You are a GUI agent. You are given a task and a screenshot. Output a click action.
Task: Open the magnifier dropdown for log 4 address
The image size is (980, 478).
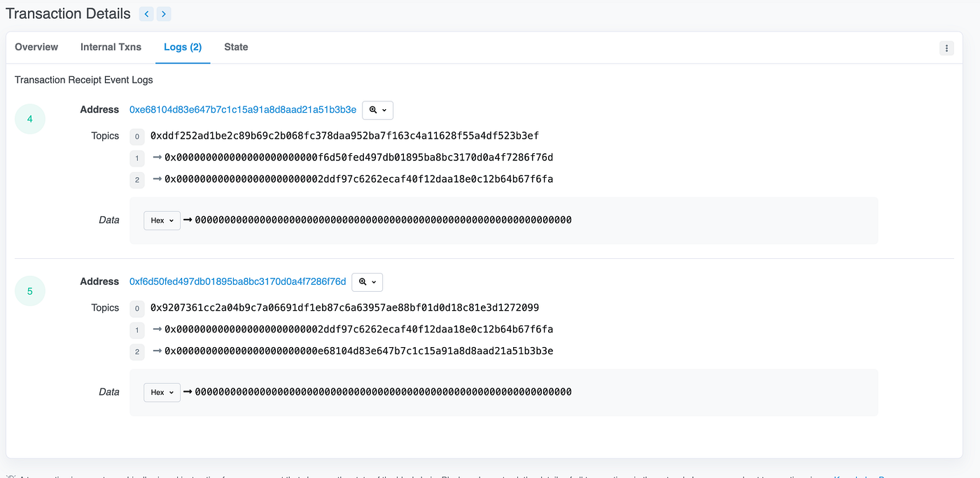pos(377,110)
